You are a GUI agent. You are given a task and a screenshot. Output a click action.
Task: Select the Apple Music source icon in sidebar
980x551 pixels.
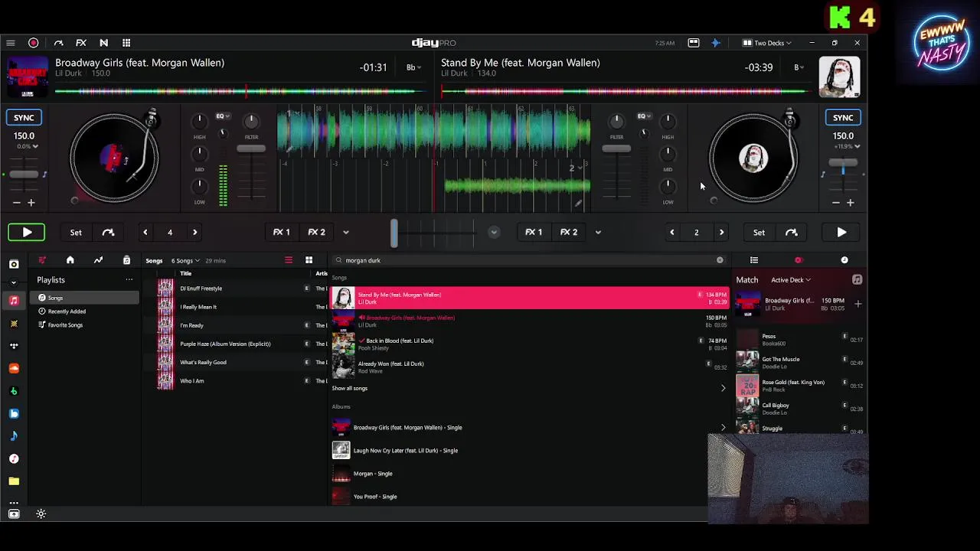[14, 301]
